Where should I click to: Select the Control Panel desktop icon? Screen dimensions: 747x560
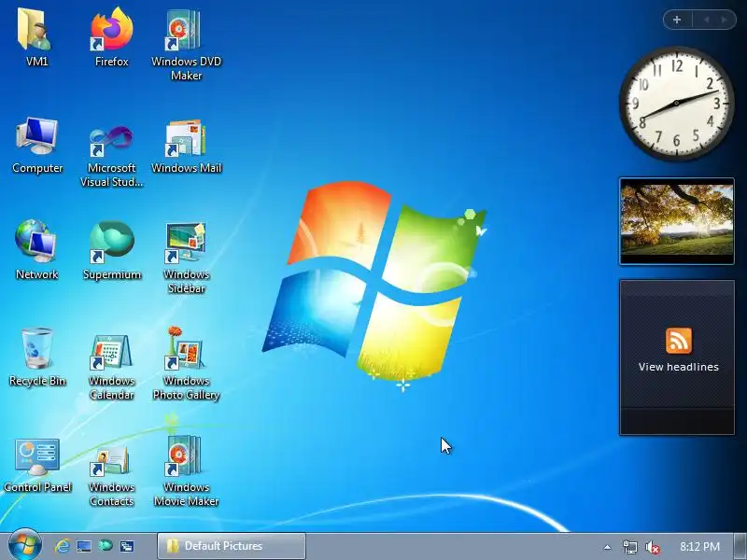(x=37, y=466)
